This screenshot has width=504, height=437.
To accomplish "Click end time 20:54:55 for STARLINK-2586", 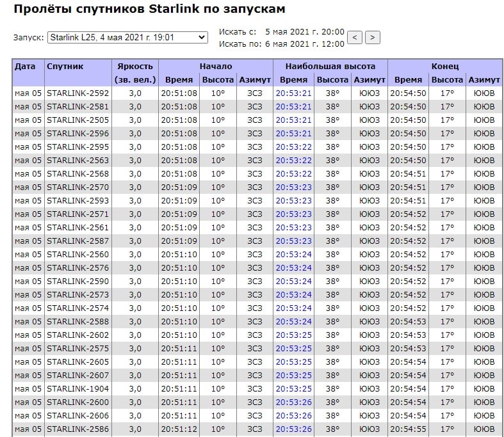I will tap(408, 429).
